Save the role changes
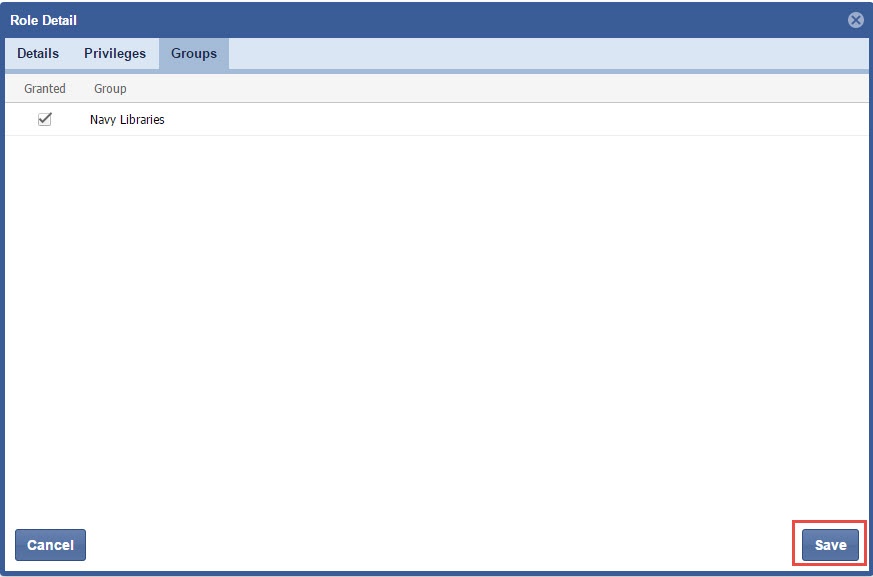Image resolution: width=873 pixels, height=577 pixels. (830, 545)
